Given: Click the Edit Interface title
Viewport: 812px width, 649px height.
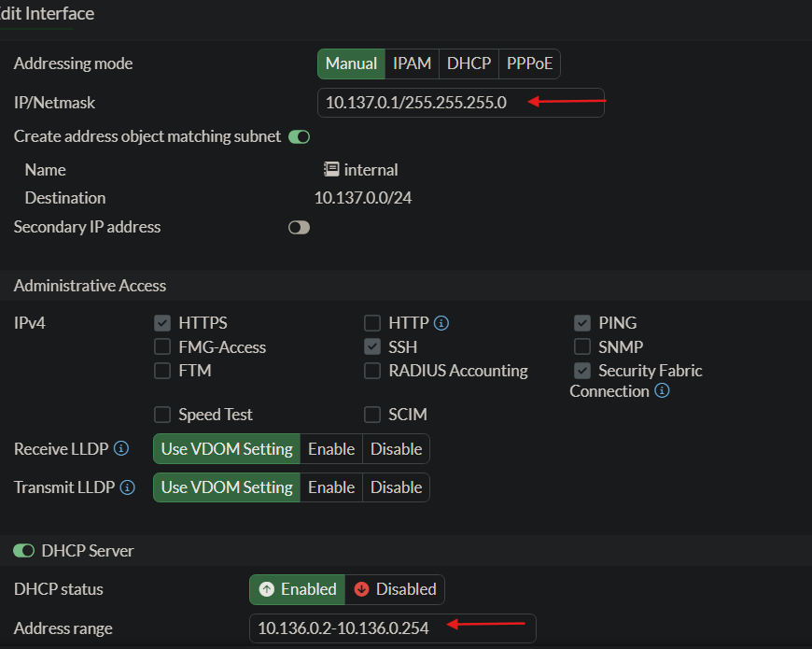Looking at the screenshot, I should (x=47, y=13).
